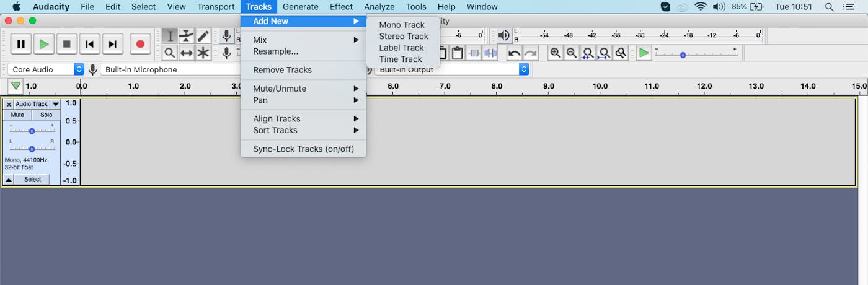Click the timeline green playhead triangle

pyautogui.click(x=16, y=86)
